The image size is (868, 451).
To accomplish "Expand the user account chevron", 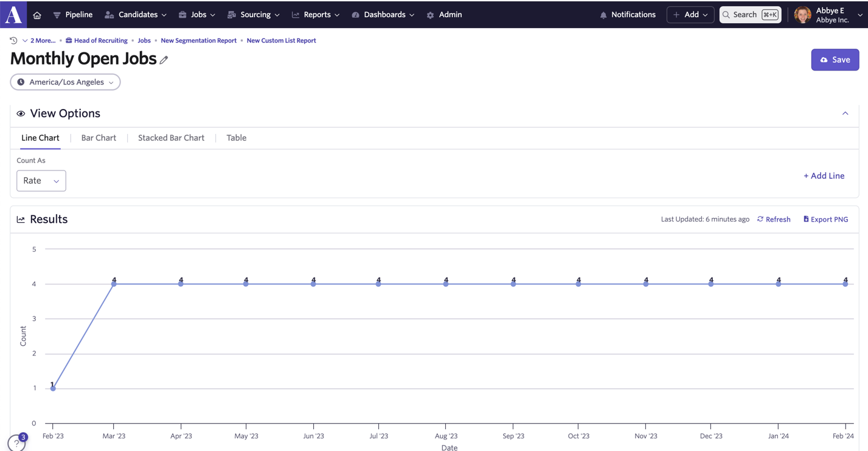I will pos(860,15).
